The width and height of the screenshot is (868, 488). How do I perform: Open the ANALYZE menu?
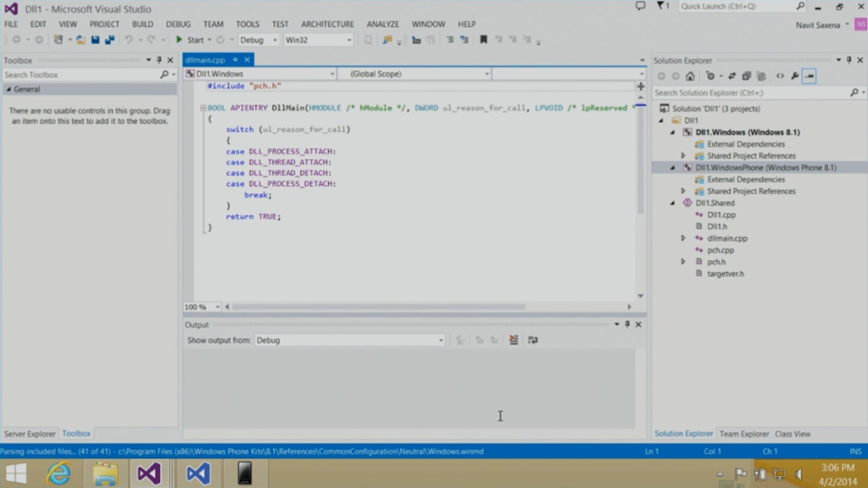[x=382, y=25]
